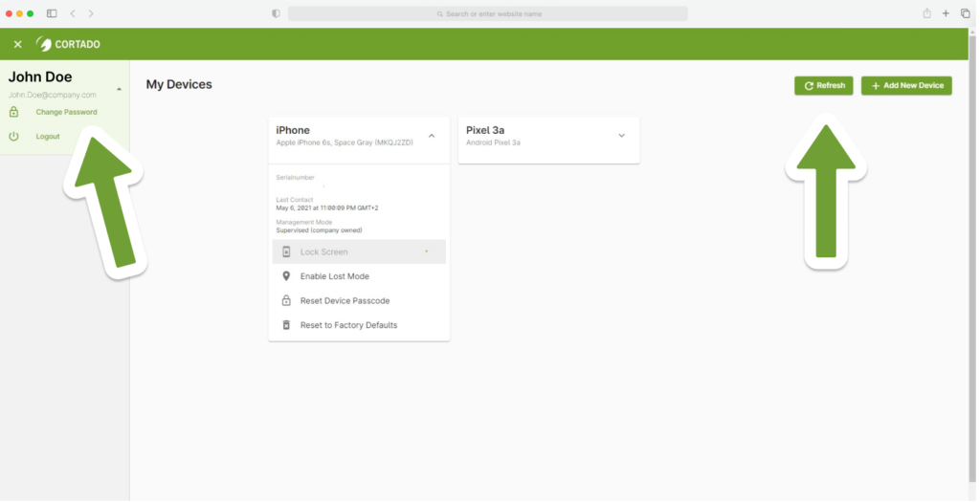The width and height of the screenshot is (980, 502).
Task: Go back with the Safari back arrow
Action: [x=73, y=13]
